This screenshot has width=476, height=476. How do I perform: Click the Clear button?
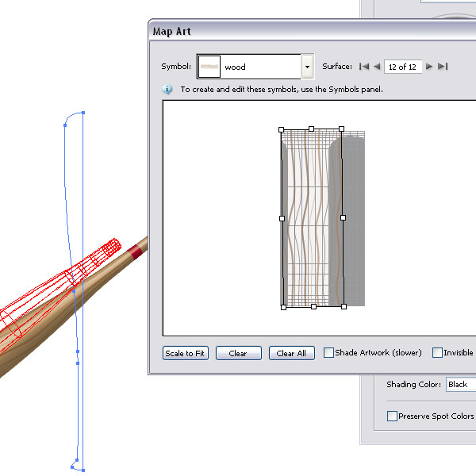[239, 353]
